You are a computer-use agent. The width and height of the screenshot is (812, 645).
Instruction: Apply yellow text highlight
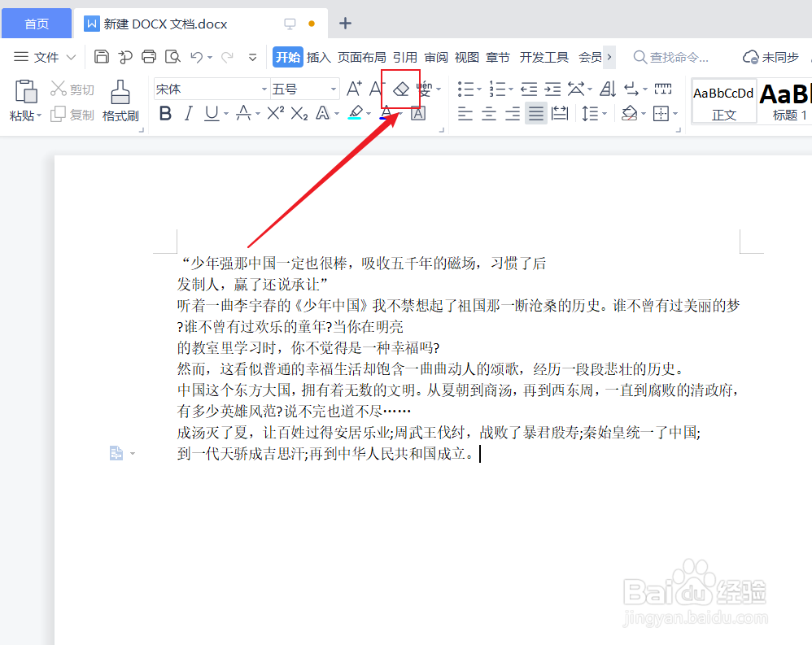[356, 113]
